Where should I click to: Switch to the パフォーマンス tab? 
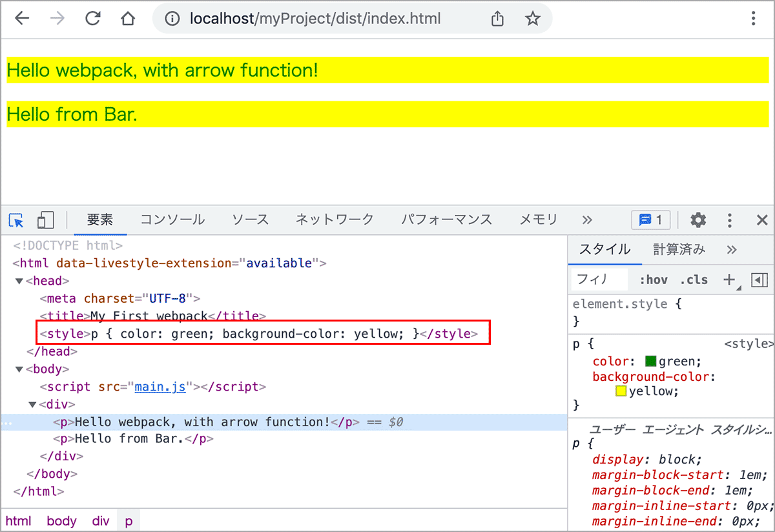pyautogui.click(x=446, y=220)
